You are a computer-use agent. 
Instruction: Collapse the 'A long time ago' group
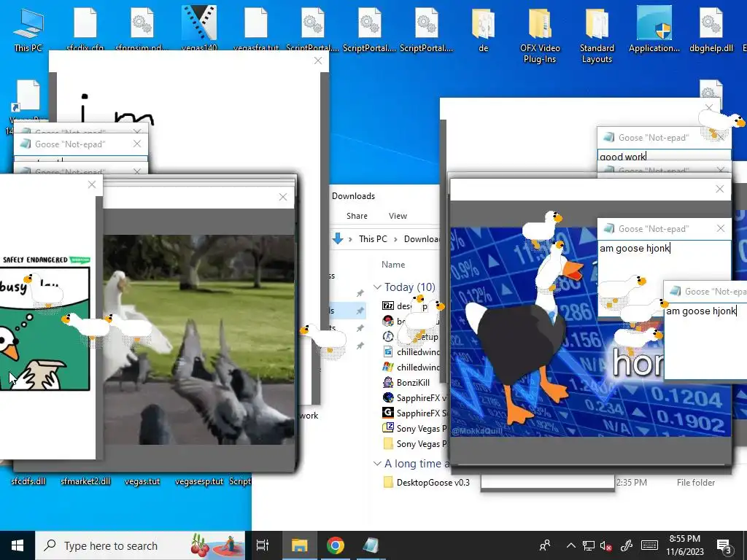point(377,463)
